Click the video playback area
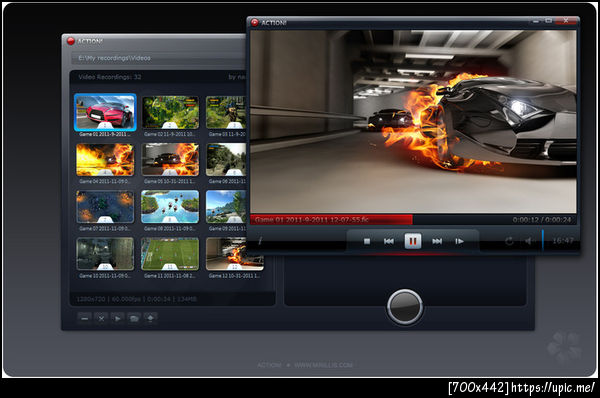Screen dimensions: 600x398 point(413,122)
